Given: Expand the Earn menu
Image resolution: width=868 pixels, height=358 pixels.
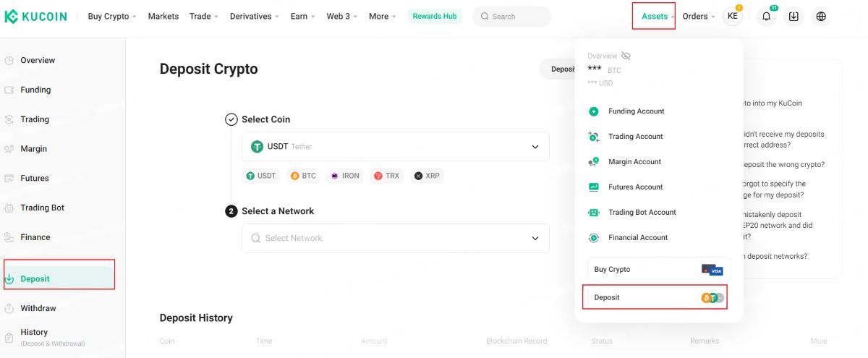Looking at the screenshot, I should pos(302,16).
